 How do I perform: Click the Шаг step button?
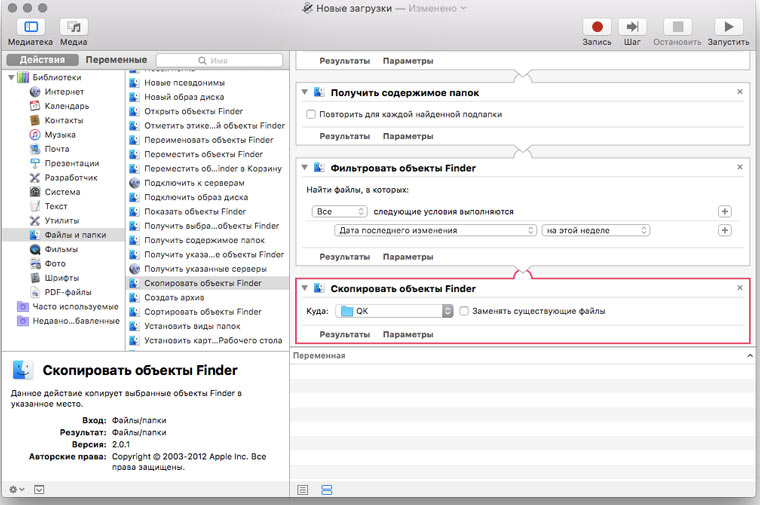[x=632, y=27]
